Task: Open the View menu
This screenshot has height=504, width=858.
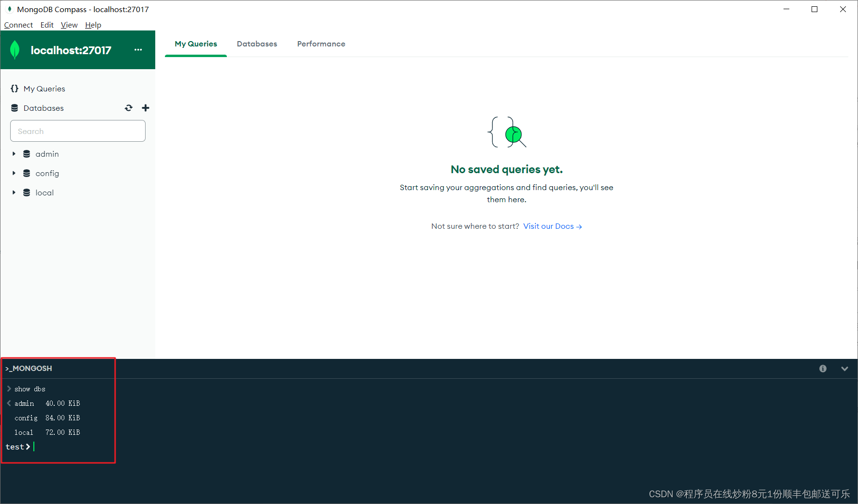Action: tap(69, 25)
